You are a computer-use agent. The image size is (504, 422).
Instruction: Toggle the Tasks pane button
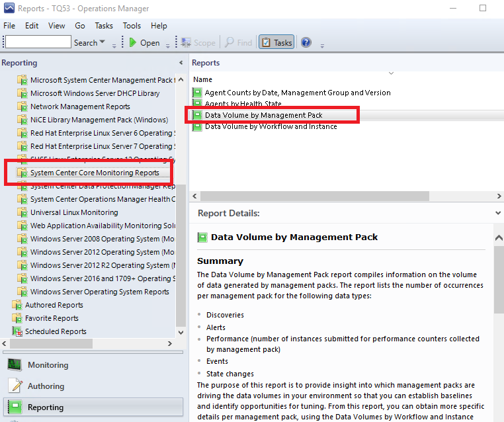[276, 42]
